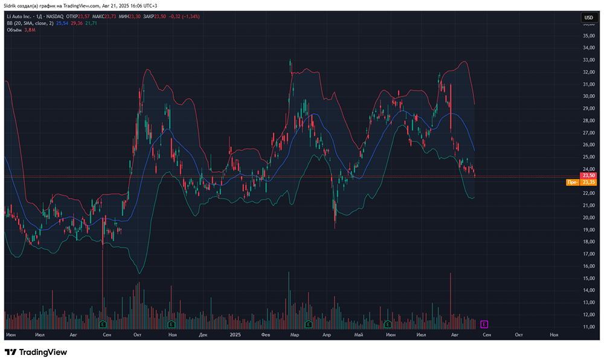This screenshot has width=604, height=364.
Task: Click the Дек label on time axis
Action: pyautogui.click(x=203, y=335)
